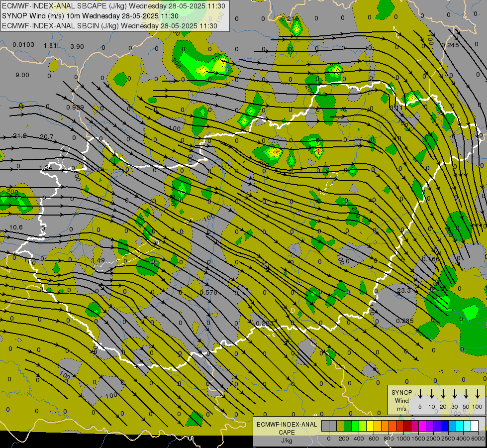Select the dark red 1000 J/kg swatch
The image size is (487, 448).
point(407,426)
